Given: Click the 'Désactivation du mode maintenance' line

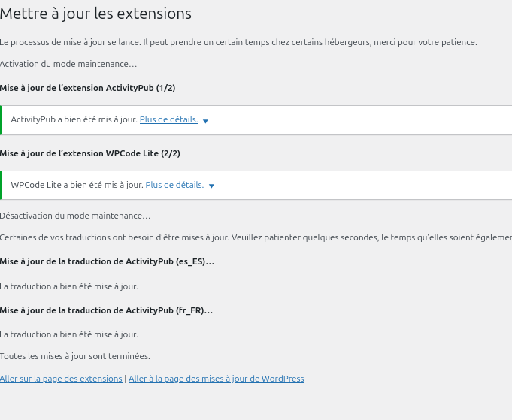Looking at the screenshot, I should 75,216.
